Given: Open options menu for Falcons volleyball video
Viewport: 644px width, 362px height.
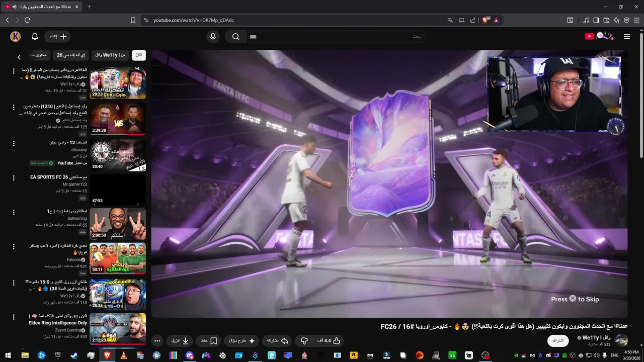Looking at the screenshot, I should [x=14, y=247].
